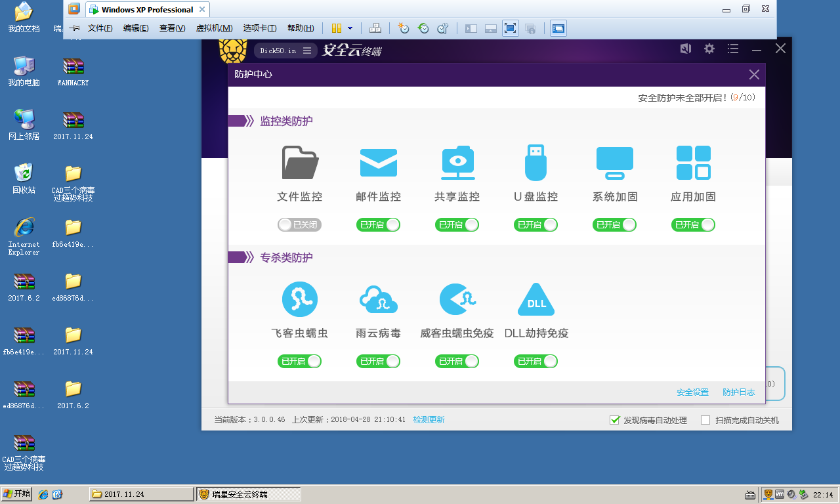Open 防护日志 link
The height and width of the screenshot is (504, 840).
point(739,392)
